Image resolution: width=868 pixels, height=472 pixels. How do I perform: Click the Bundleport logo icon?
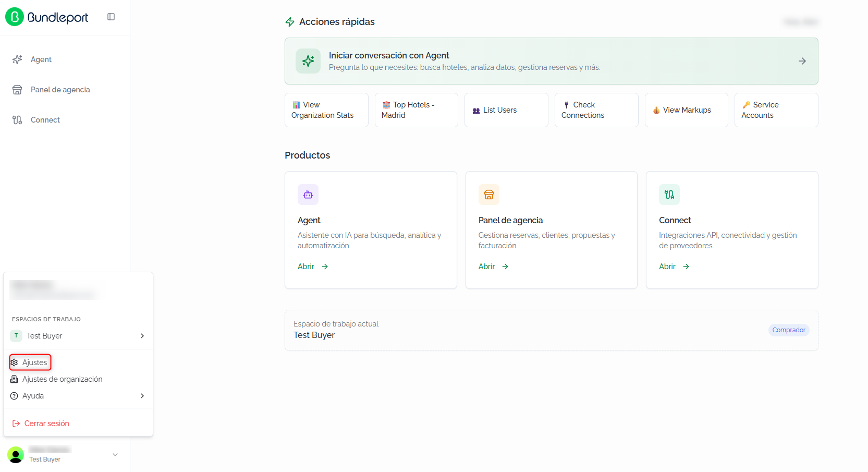pos(15,17)
